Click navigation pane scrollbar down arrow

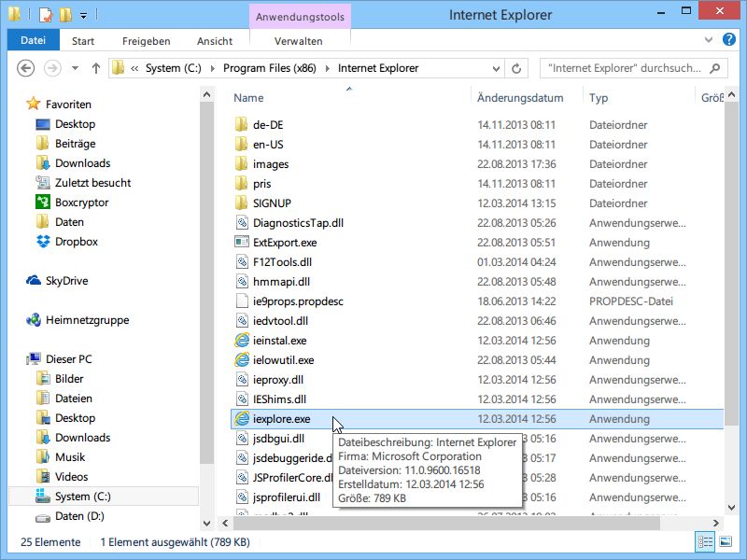tap(206, 523)
